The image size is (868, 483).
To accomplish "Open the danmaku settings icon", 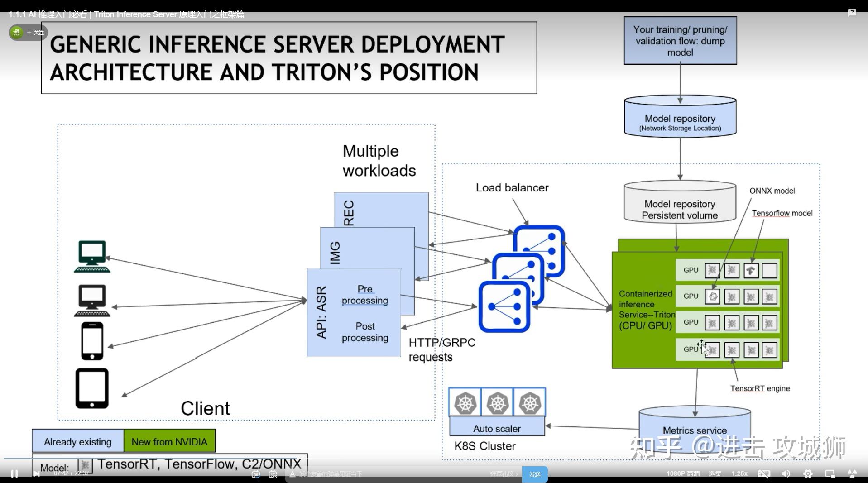I will (272, 473).
